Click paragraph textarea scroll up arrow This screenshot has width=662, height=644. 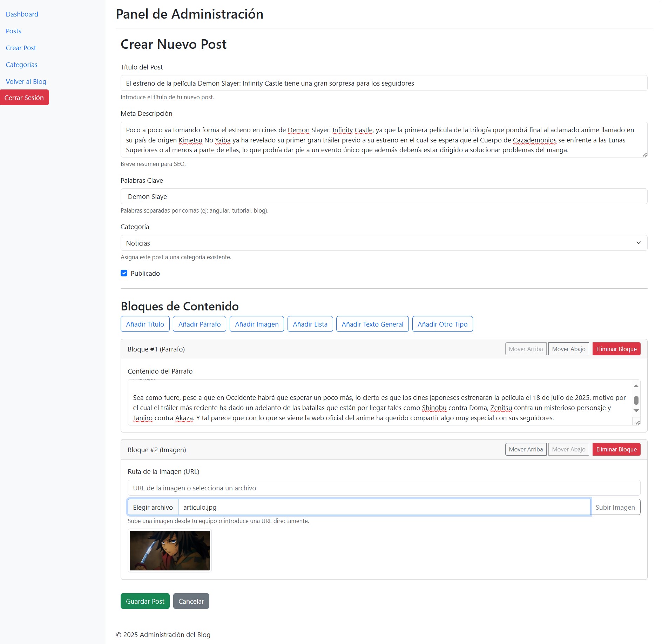[636, 386]
